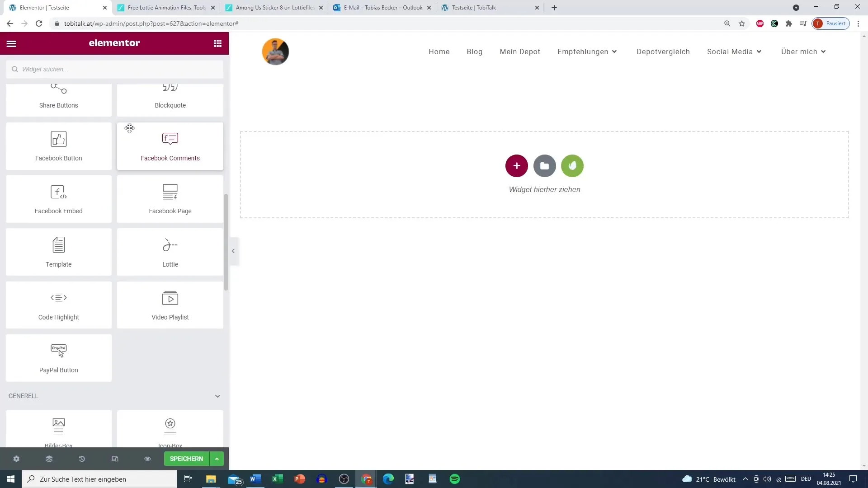Click the Template widget icon
Viewport: 868px width, 488px height.
58,244
